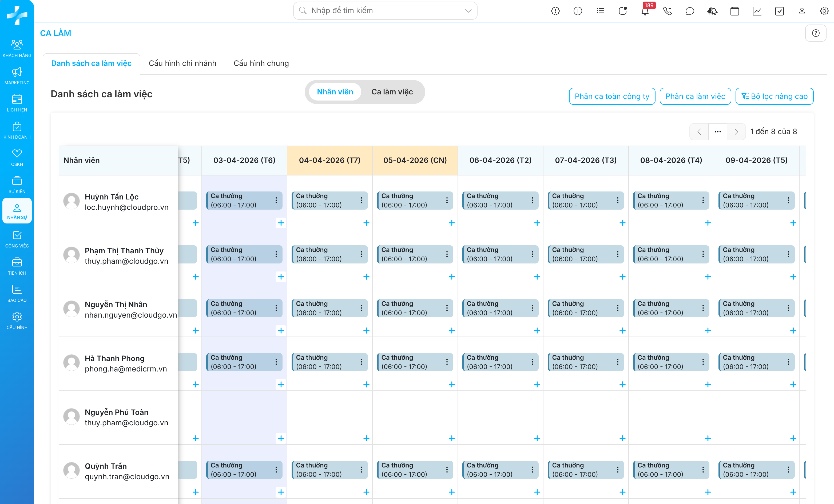
Task: Click the help question mark icon
Action: tap(815, 33)
